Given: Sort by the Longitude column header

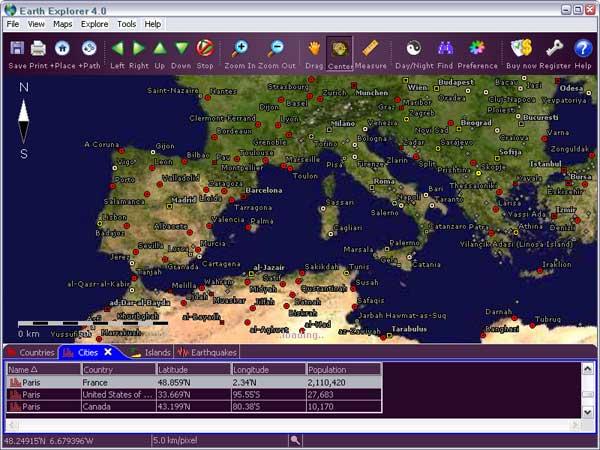Looking at the screenshot, I should click(269, 370).
